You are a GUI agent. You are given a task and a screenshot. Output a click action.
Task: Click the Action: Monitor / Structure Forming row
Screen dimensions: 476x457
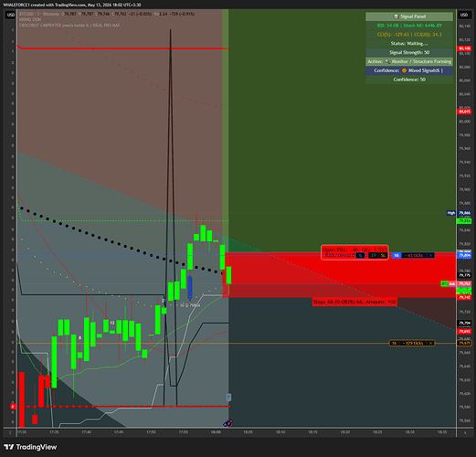pyautogui.click(x=409, y=61)
